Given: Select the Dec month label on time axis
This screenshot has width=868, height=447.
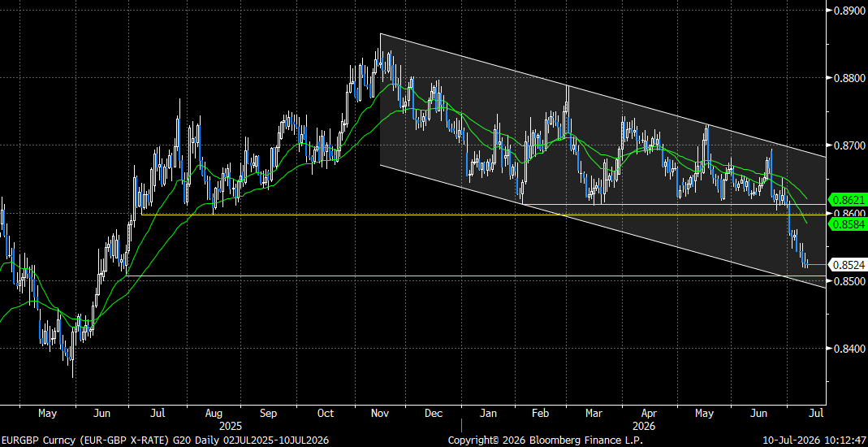Looking at the screenshot, I should [x=434, y=413].
